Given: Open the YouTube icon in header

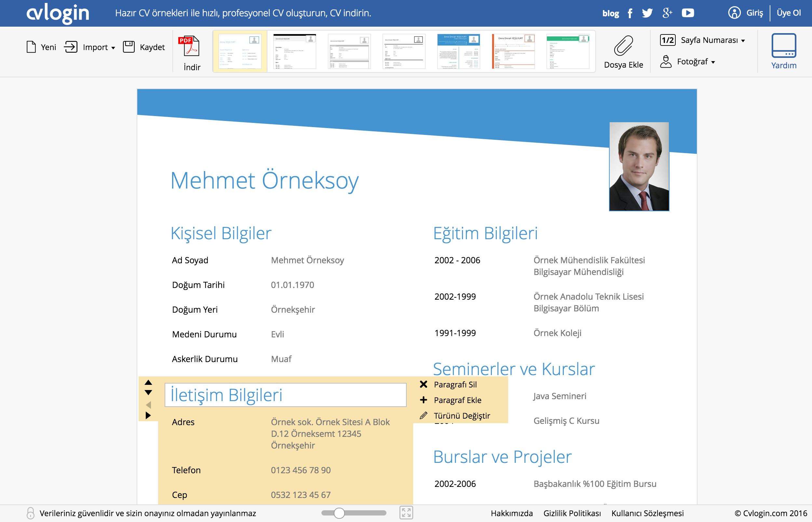Looking at the screenshot, I should pyautogui.click(x=688, y=13).
